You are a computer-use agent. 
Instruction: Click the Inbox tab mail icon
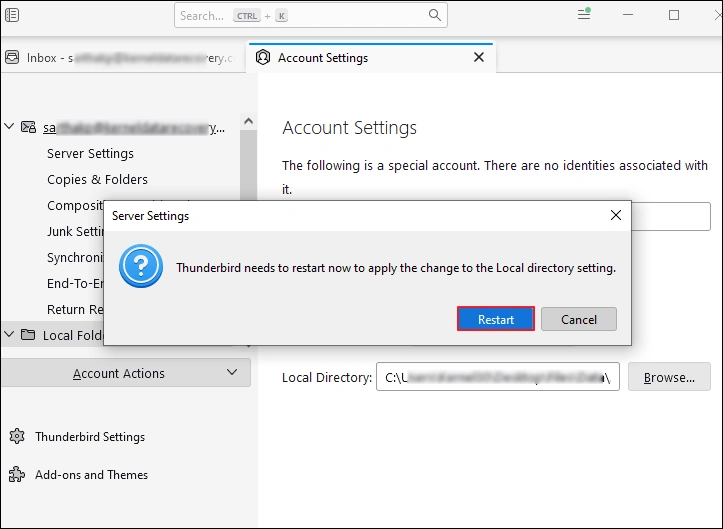[x=12, y=58]
